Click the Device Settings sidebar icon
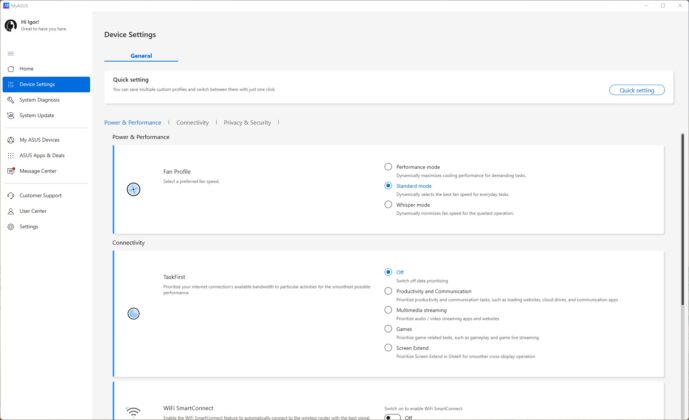This screenshot has width=689, height=420. (11, 84)
